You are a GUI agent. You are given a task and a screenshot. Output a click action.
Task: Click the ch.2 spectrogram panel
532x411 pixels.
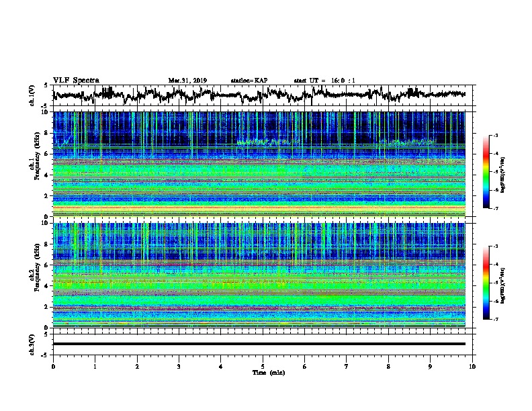(x=259, y=275)
